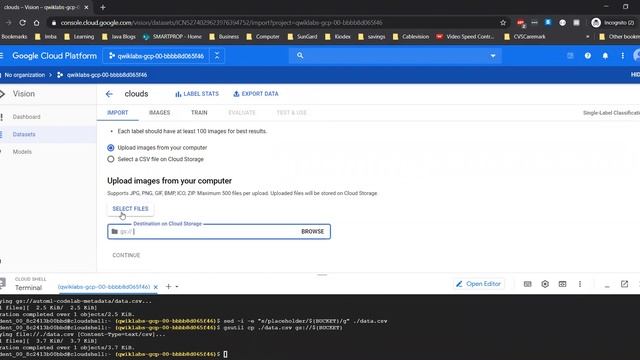Click EXPORT DATA

[x=256, y=94]
